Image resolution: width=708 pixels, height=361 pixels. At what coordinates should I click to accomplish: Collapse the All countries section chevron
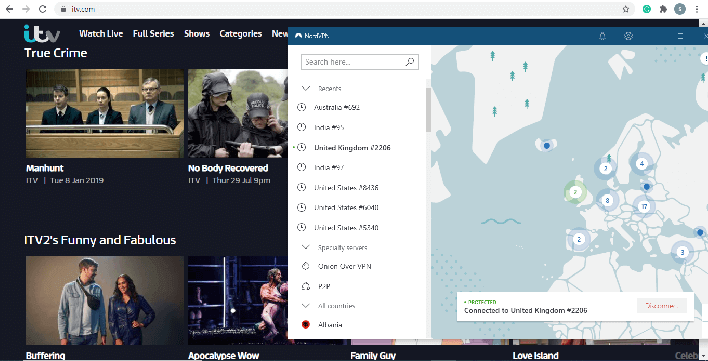(306, 306)
